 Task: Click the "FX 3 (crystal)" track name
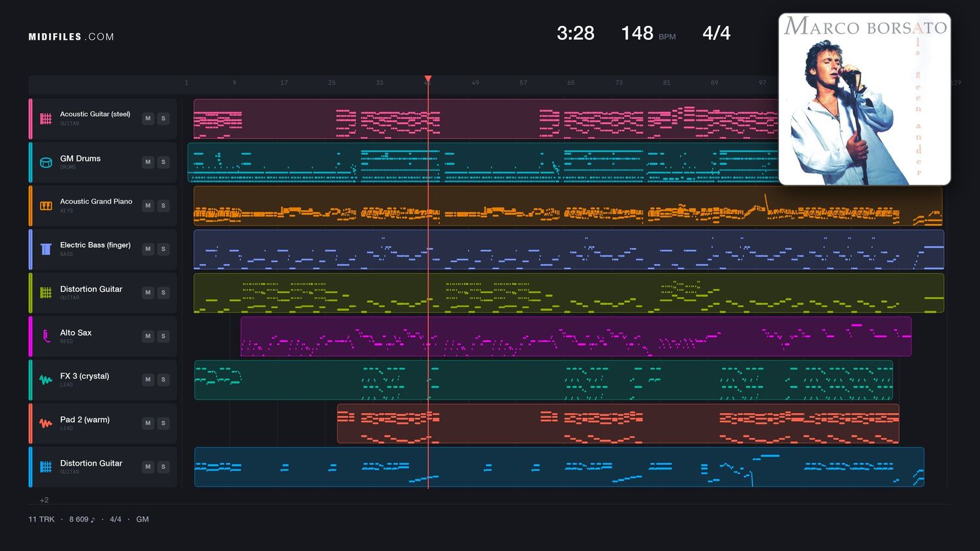(84, 377)
